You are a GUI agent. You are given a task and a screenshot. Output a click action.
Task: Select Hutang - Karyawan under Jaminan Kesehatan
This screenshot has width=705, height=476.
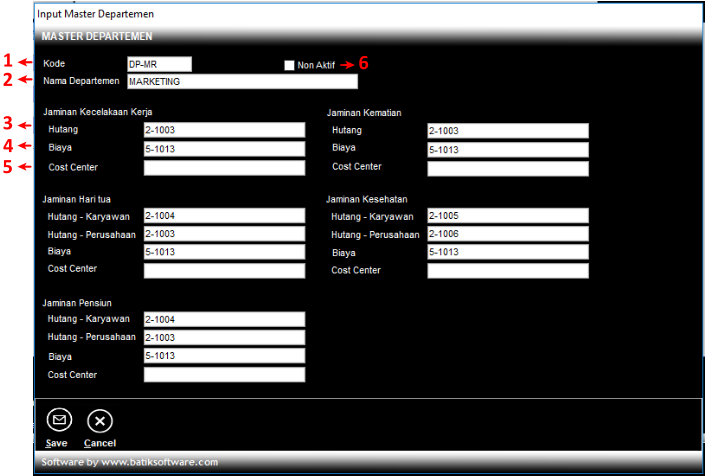[x=507, y=215]
